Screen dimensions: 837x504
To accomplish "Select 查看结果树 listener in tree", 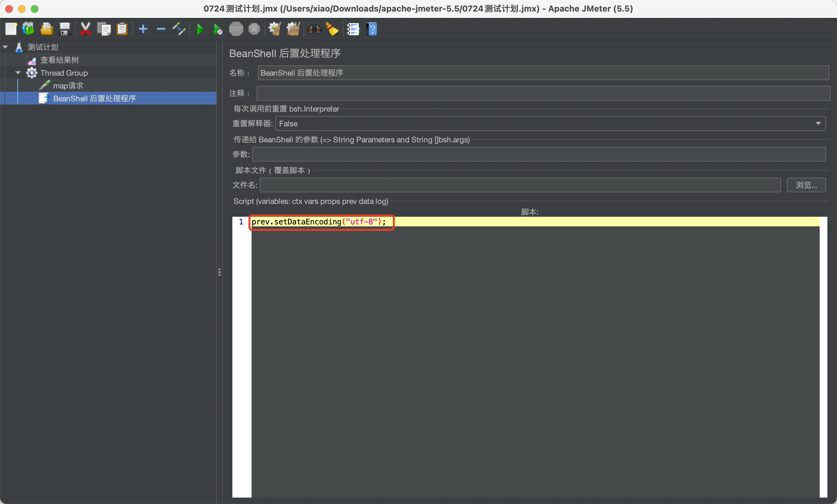I will pyautogui.click(x=59, y=60).
